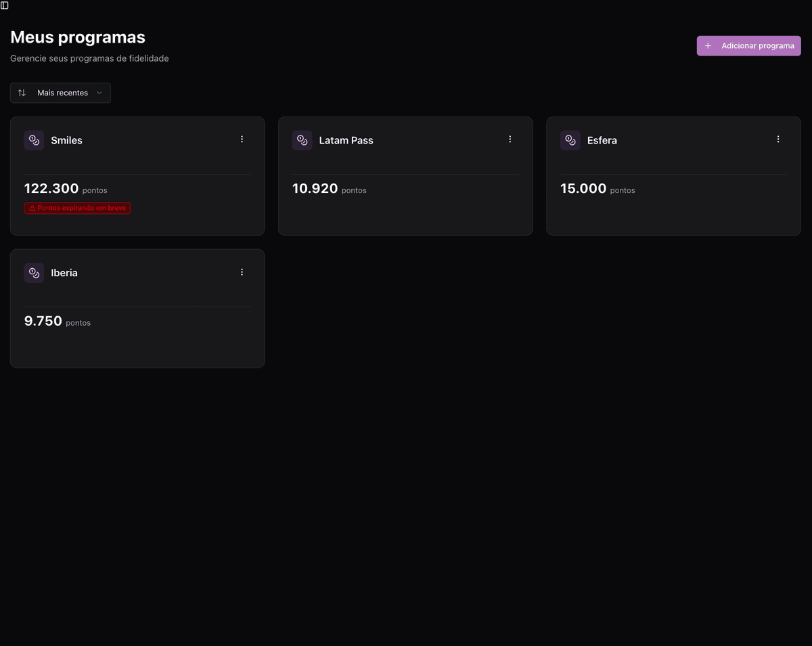Image resolution: width=812 pixels, height=646 pixels.
Task: Click the Pontos expirando em breve badge
Action: coord(77,209)
